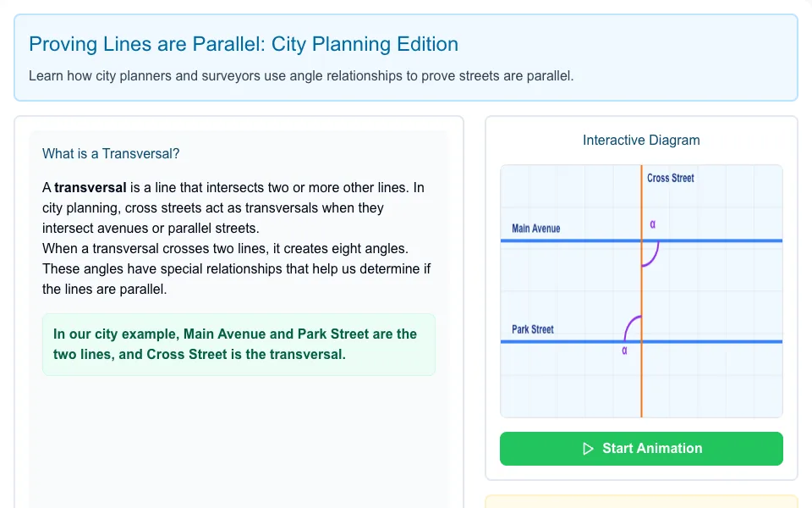Click the Park Street label in the diagram
The height and width of the screenshot is (508, 812).
click(532, 329)
